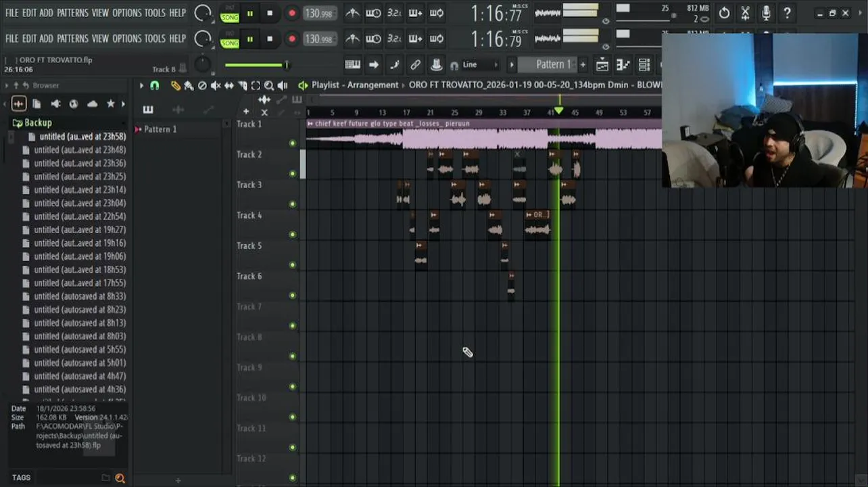Select the Zoom magnifier tool in playlist
Image resolution: width=868 pixels, height=487 pixels.
click(x=269, y=85)
